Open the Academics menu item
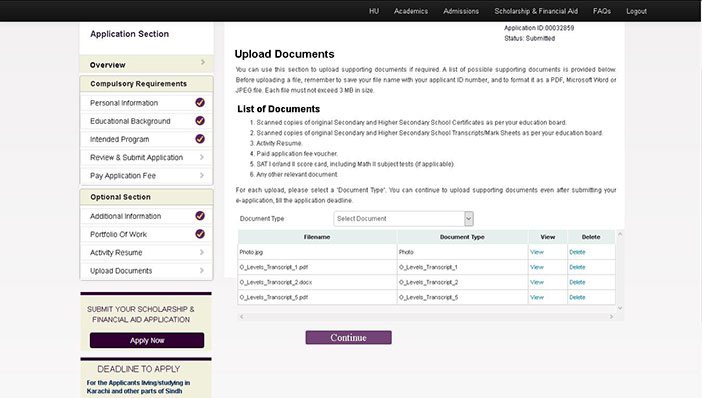 click(x=411, y=11)
